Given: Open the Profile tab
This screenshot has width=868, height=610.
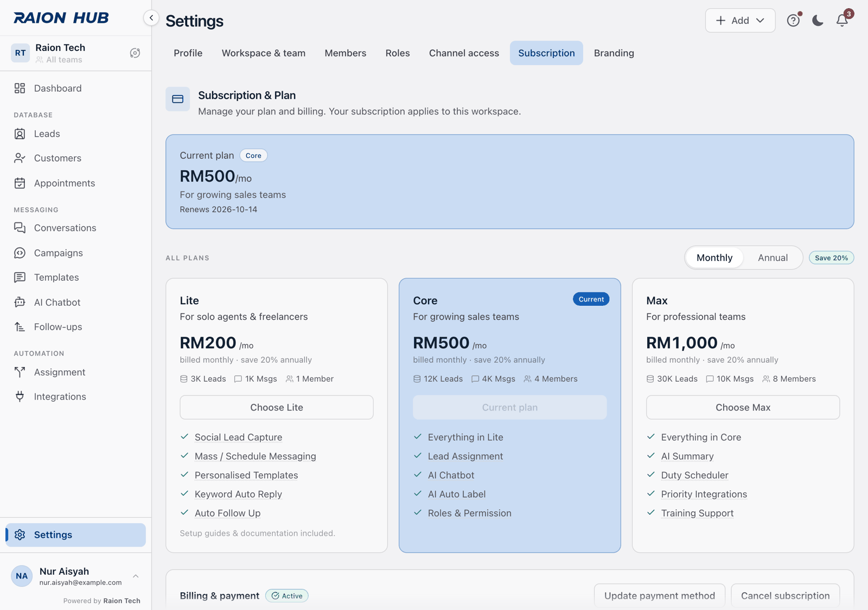Looking at the screenshot, I should 188,53.
